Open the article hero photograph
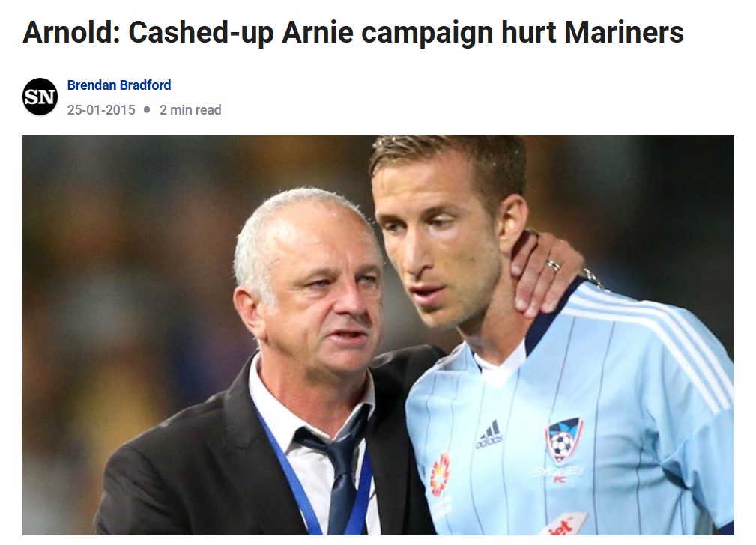This screenshot has width=756, height=545. [x=378, y=335]
